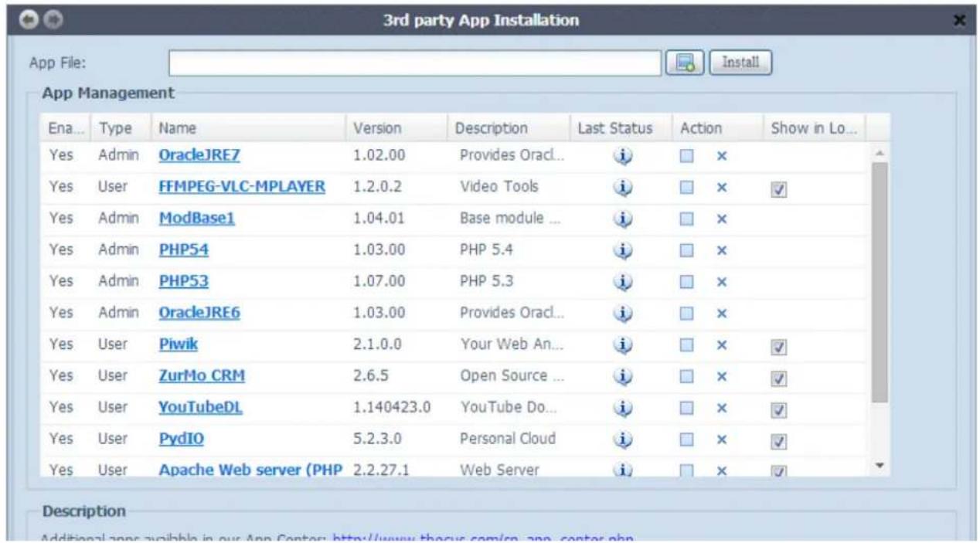The image size is (980, 543).
Task: Sort by the Name column header
Action: (x=247, y=127)
